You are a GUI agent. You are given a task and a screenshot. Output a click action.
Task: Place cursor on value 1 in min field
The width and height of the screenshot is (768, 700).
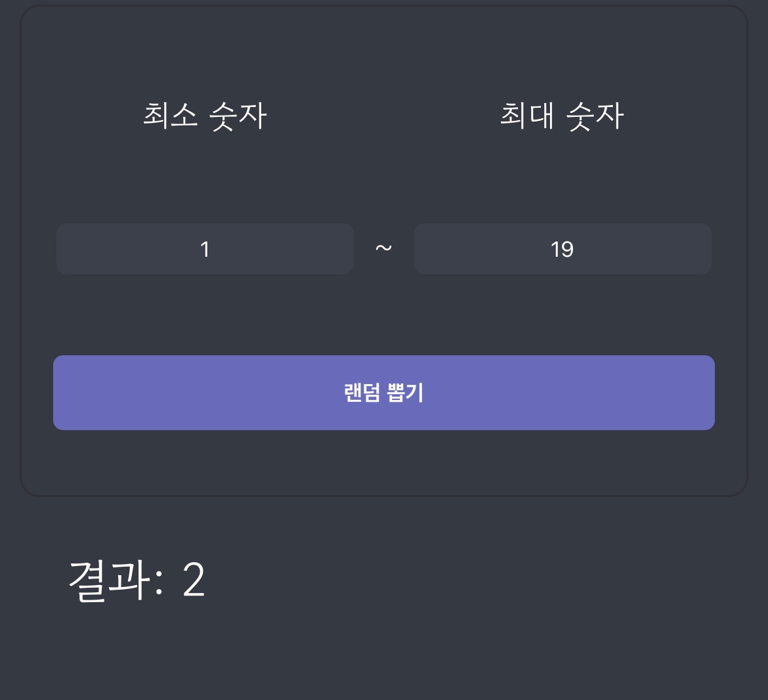tap(205, 250)
